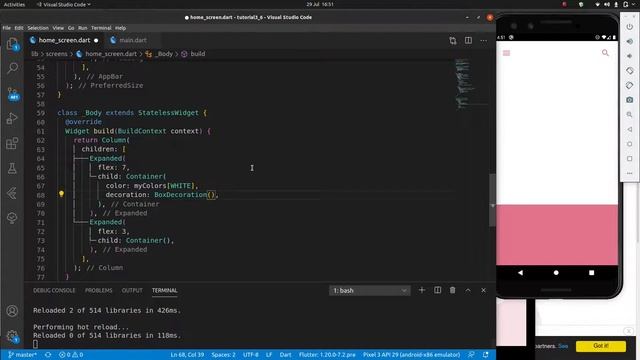Open the File menu

coord(7,28)
